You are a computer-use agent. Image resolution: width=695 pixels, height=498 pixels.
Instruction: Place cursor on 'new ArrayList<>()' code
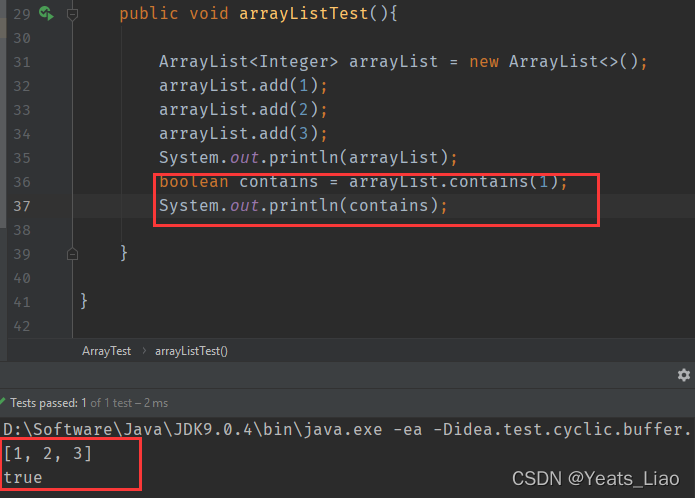pyautogui.click(x=558, y=62)
